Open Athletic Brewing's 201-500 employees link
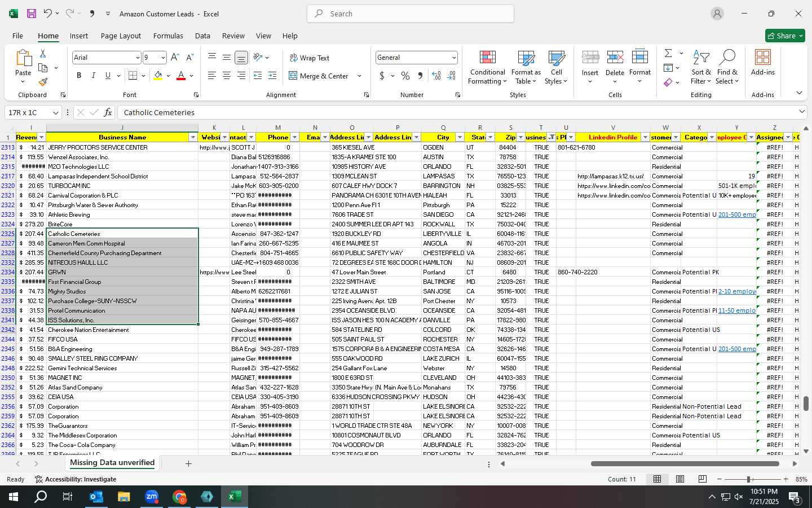Viewport: 812px width, 508px height. [737, 214]
